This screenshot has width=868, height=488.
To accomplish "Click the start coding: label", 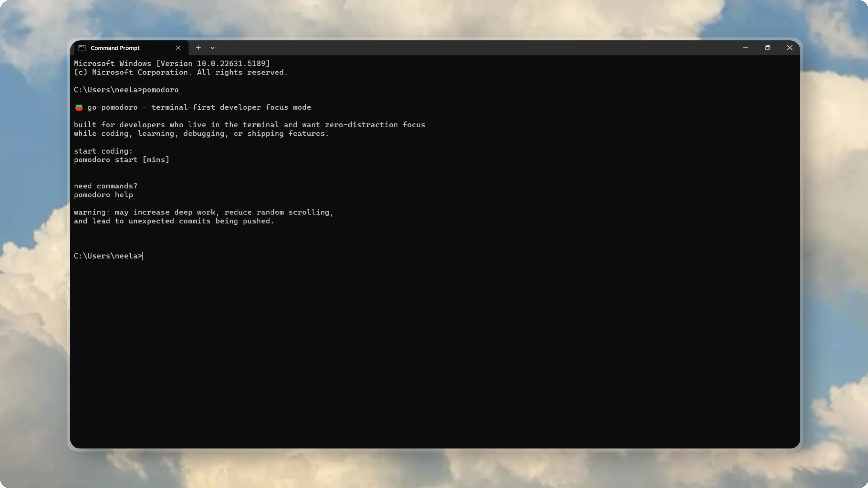I will pyautogui.click(x=103, y=151).
